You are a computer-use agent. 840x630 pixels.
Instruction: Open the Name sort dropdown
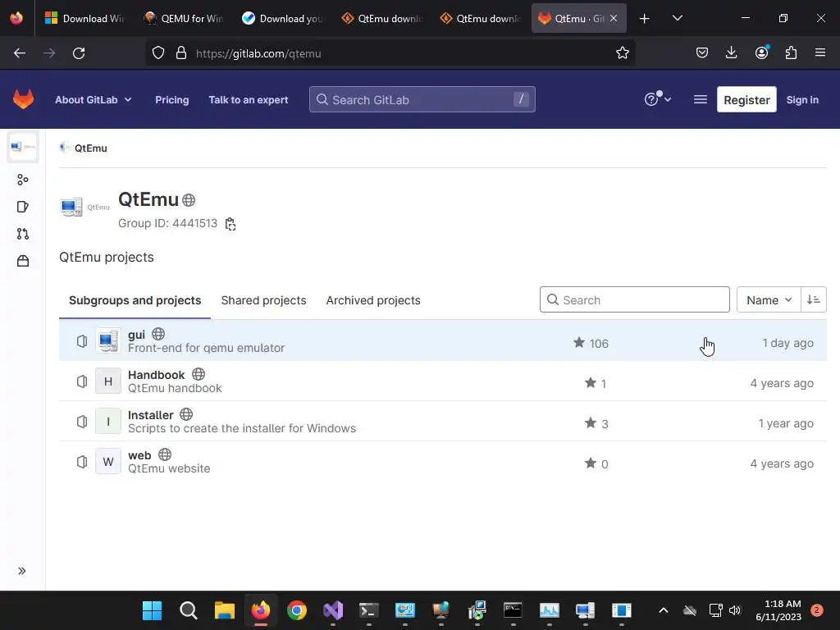coord(768,300)
